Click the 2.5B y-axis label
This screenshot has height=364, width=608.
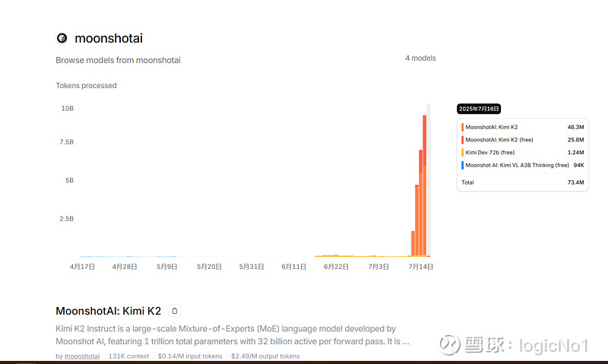[67, 219]
